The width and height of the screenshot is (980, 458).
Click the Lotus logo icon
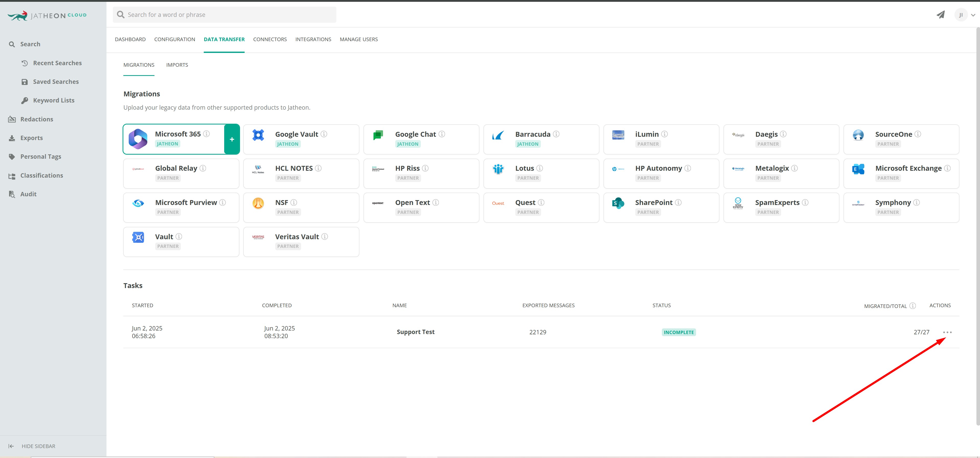pyautogui.click(x=498, y=169)
